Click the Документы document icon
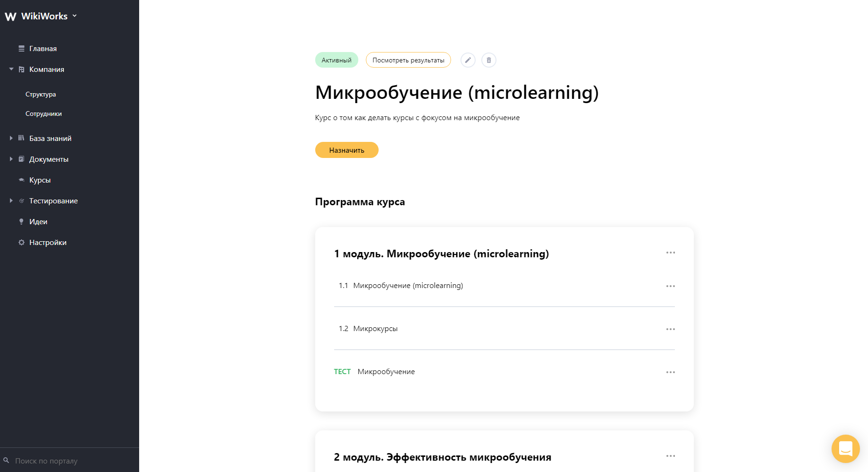The height and width of the screenshot is (472, 868). tap(21, 159)
